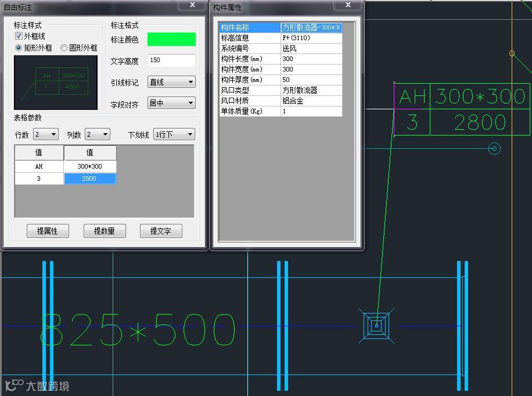Click the 方形散流器-300*30 name value
Image resolution: width=532 pixels, height=396 pixels.
coord(311,27)
